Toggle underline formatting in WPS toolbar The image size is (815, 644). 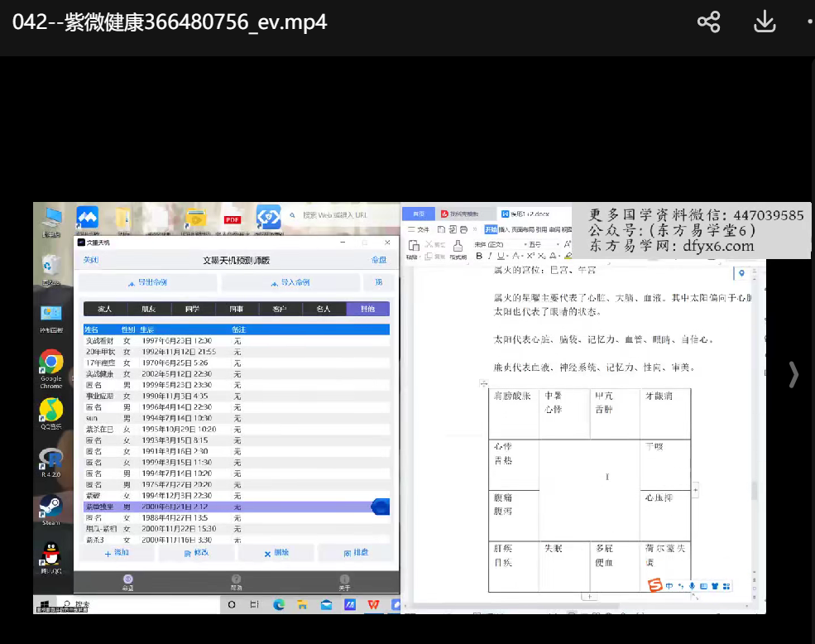point(501,257)
